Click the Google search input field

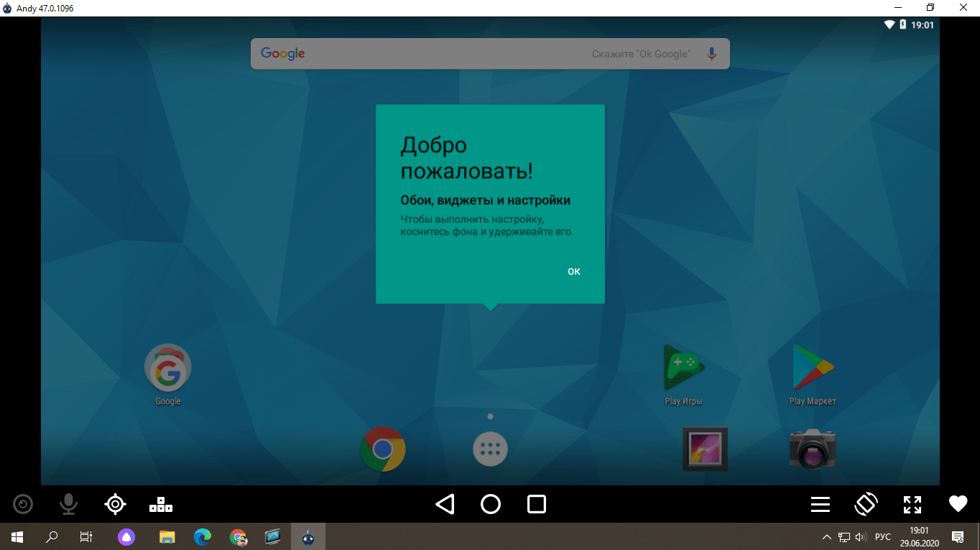tap(490, 54)
